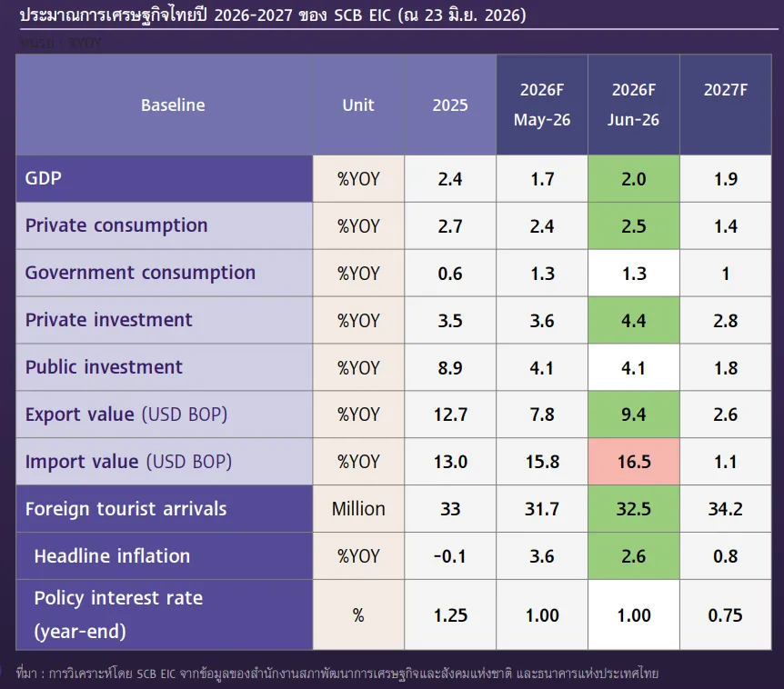Screen dimensions: 784x689
Task: Click the green 32.5 tourist arrivals cell
Action: 634,509
